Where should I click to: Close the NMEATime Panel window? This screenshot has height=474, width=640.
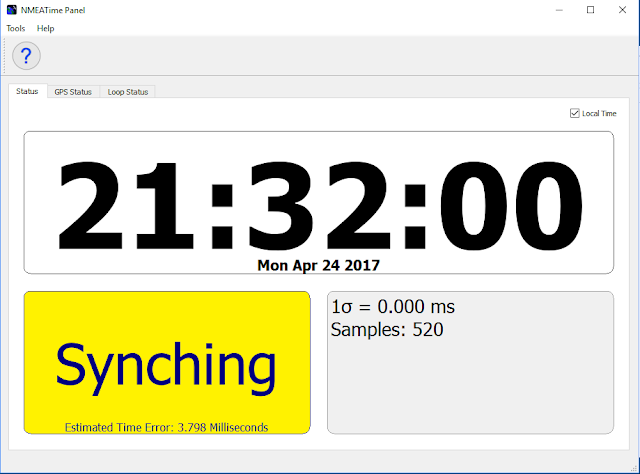tap(622, 10)
